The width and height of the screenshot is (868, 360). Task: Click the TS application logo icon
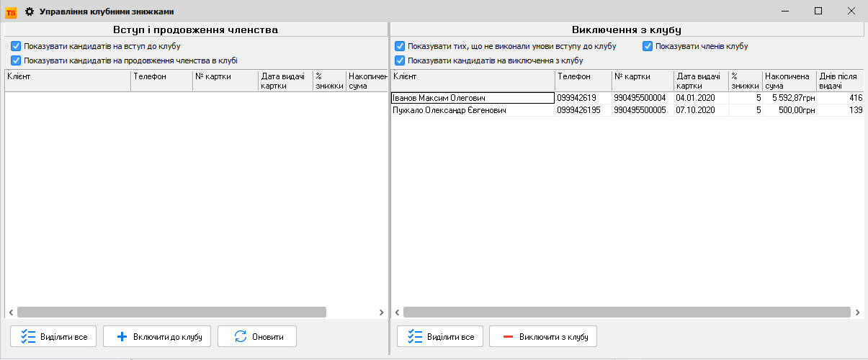pyautogui.click(x=11, y=12)
